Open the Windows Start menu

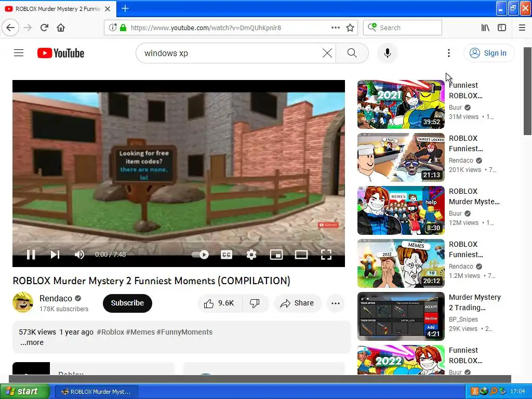25,391
